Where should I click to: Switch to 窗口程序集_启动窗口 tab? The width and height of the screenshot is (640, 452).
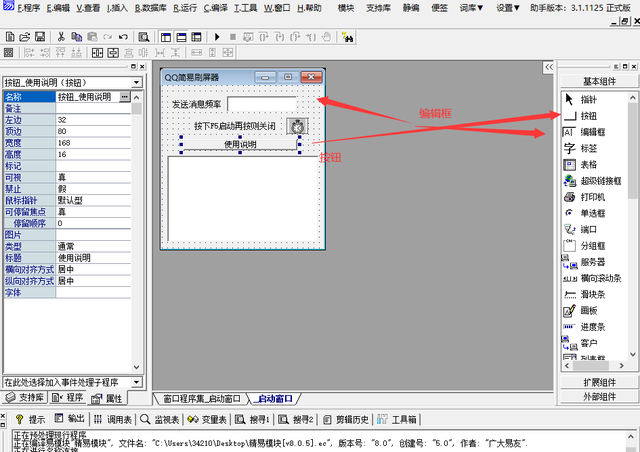202,399
